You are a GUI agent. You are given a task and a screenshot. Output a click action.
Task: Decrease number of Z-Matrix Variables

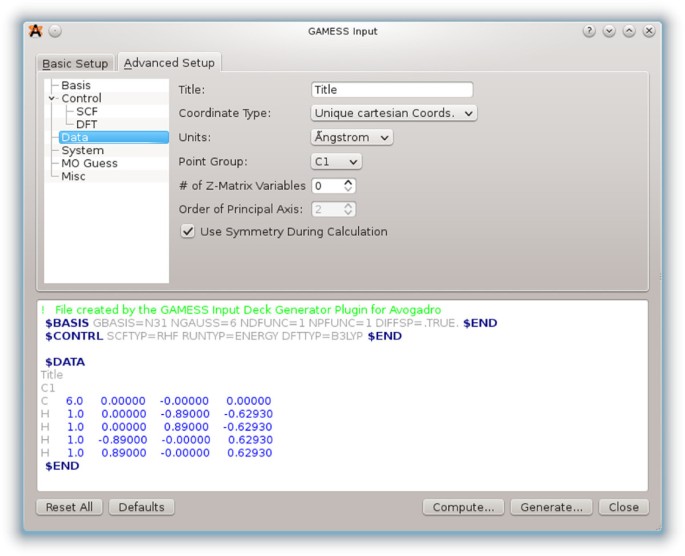(348, 189)
